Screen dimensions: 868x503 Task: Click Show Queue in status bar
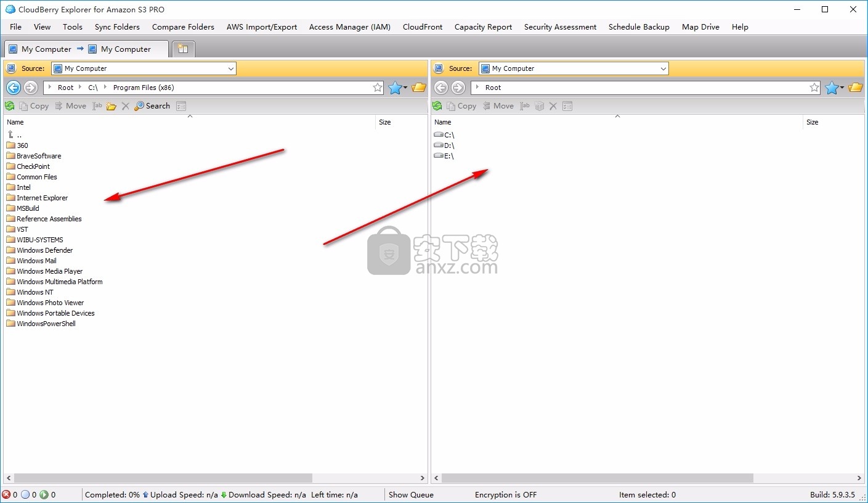[x=411, y=494]
